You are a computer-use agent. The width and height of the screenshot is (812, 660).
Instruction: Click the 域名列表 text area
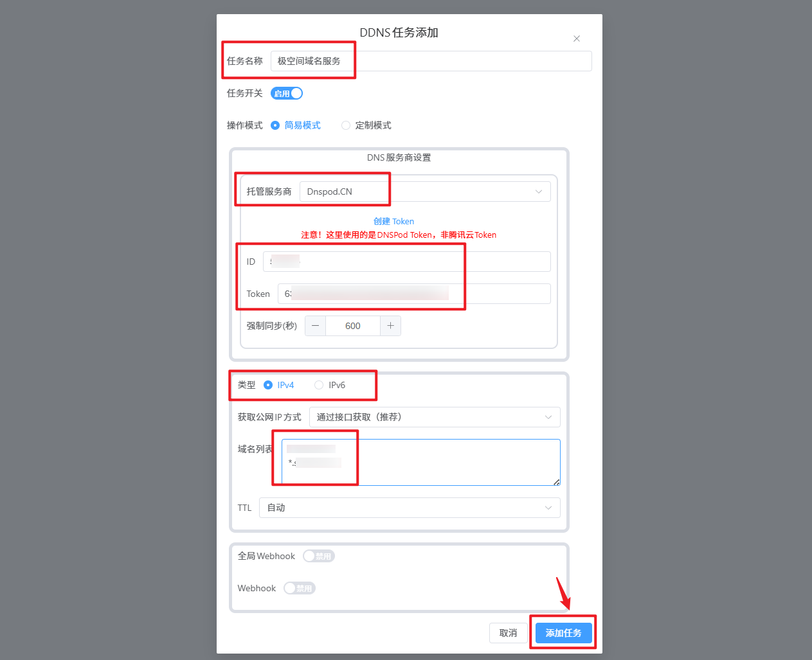coord(421,462)
